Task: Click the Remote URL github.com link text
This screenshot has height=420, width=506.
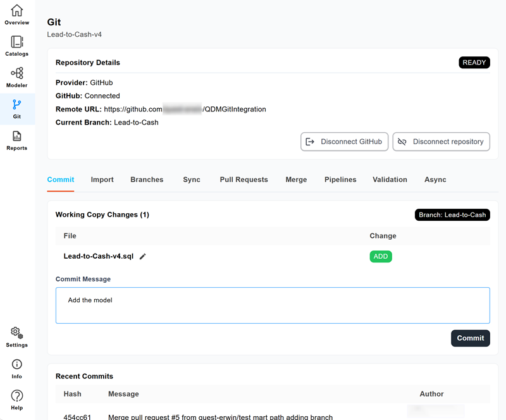Action: coord(185,109)
